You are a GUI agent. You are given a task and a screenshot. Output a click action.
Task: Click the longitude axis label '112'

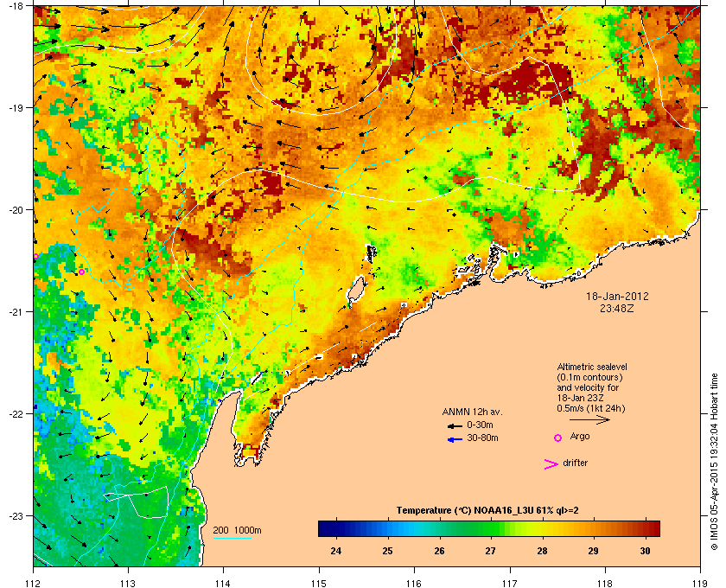(x=34, y=584)
